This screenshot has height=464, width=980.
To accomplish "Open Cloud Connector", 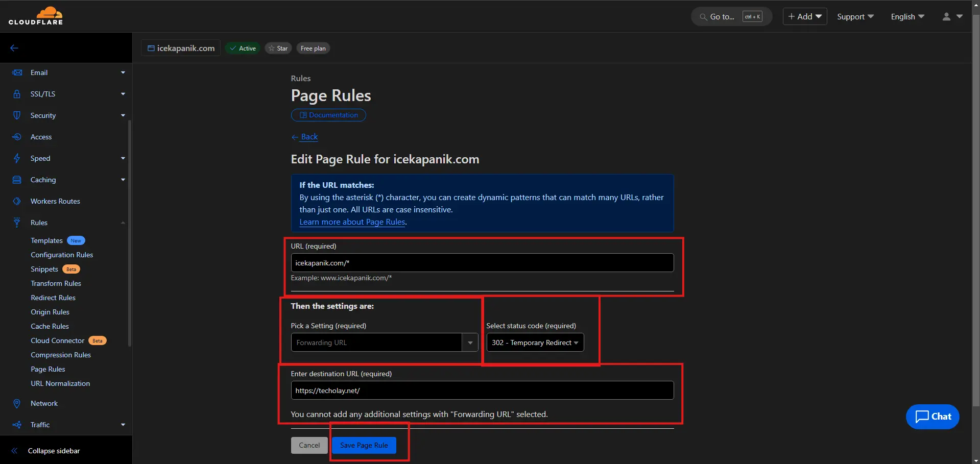I will point(58,340).
